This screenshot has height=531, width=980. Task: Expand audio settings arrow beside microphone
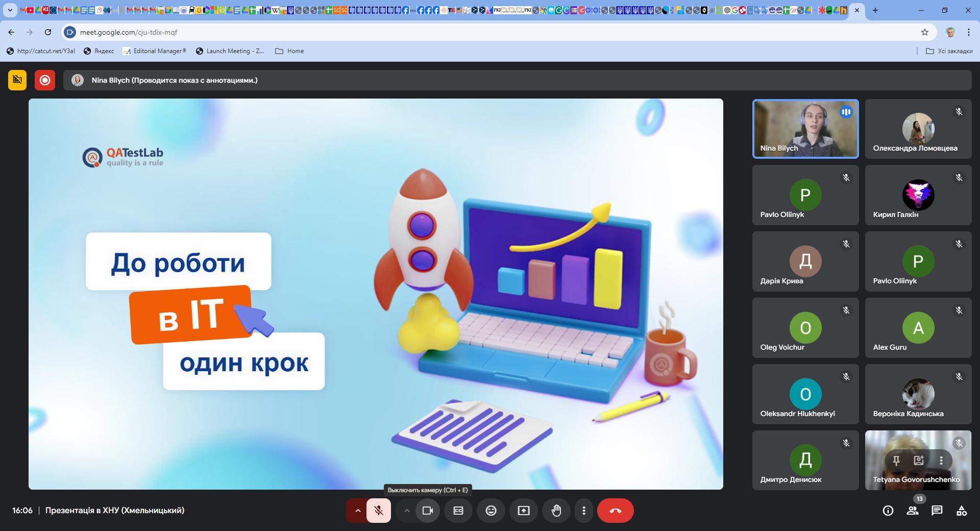[x=358, y=511]
